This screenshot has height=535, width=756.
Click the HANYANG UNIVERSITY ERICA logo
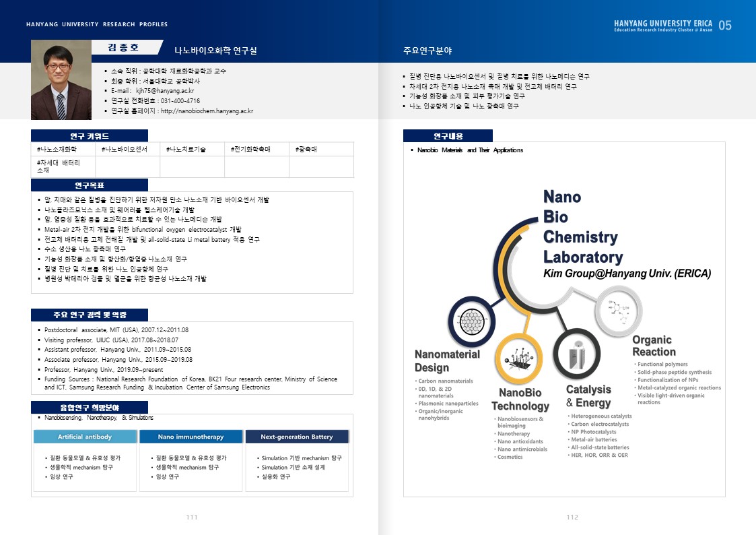(x=663, y=26)
